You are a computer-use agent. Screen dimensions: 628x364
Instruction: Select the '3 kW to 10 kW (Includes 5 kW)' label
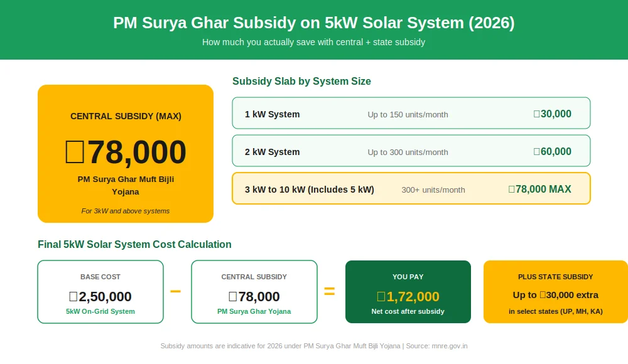click(x=309, y=190)
